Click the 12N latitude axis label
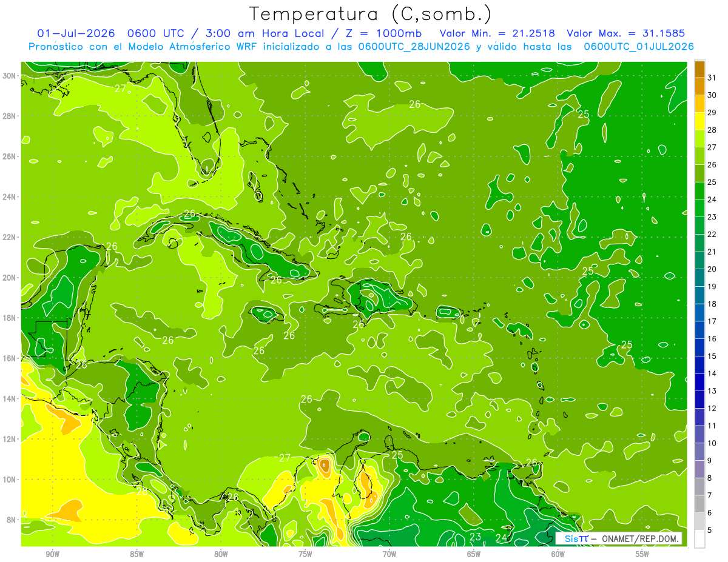728x562 pixels. pos(10,439)
